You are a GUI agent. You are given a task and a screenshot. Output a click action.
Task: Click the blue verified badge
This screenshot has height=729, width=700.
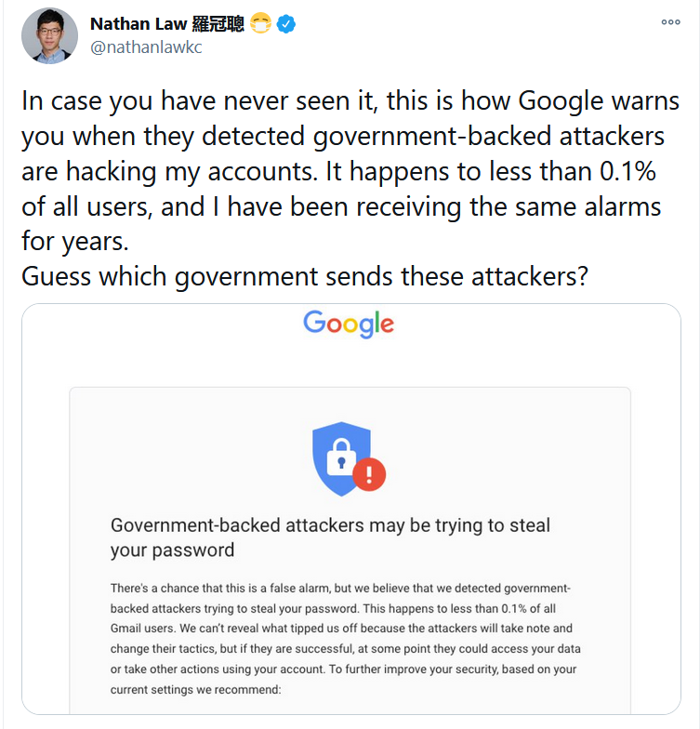tap(286, 25)
